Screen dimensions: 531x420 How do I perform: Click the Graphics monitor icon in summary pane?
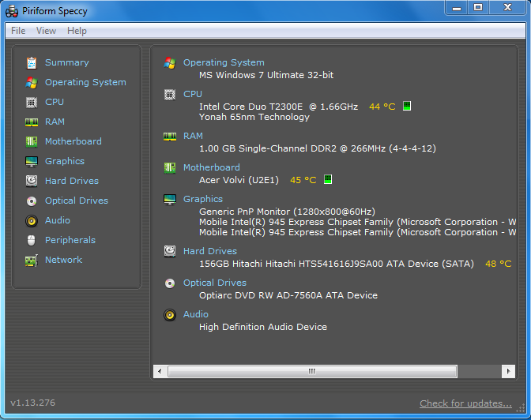tap(170, 199)
